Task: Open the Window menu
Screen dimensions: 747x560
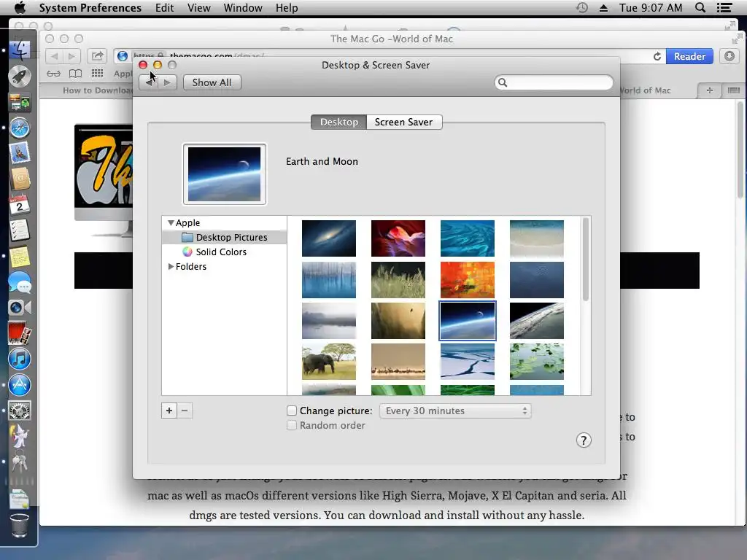Action: click(x=243, y=7)
